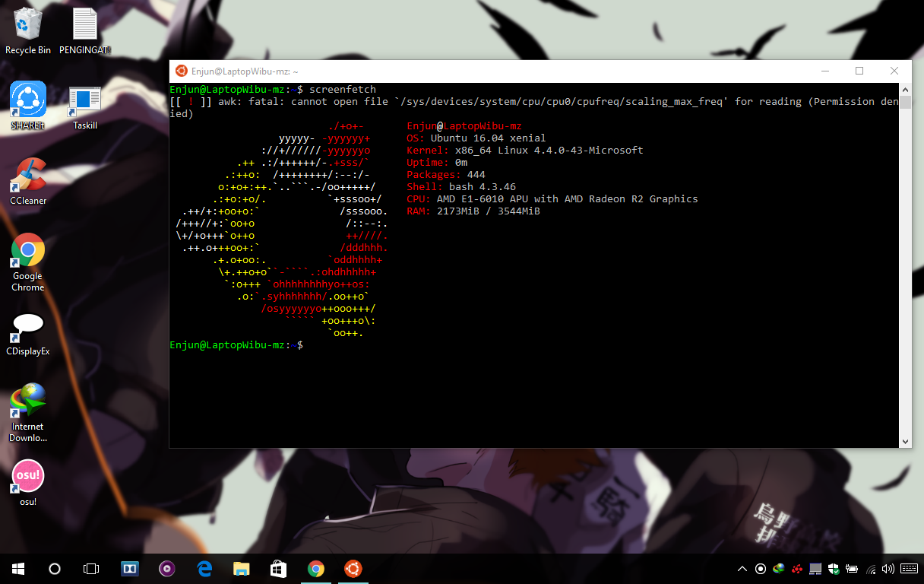Image resolution: width=924 pixels, height=584 pixels.
Task: Launch the SHAREit desktop shortcut
Action: [28, 106]
